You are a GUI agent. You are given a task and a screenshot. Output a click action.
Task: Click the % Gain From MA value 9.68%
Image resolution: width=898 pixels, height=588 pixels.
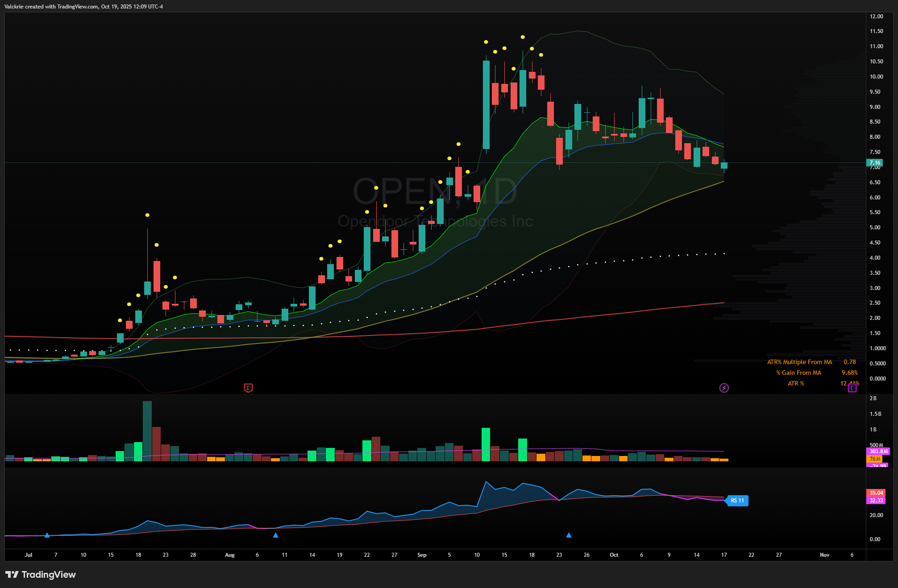click(x=849, y=373)
